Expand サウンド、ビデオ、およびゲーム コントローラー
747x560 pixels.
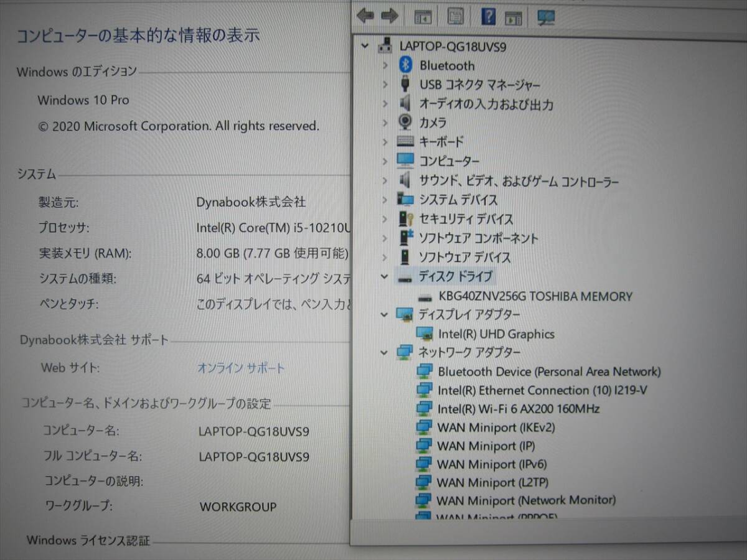click(385, 180)
